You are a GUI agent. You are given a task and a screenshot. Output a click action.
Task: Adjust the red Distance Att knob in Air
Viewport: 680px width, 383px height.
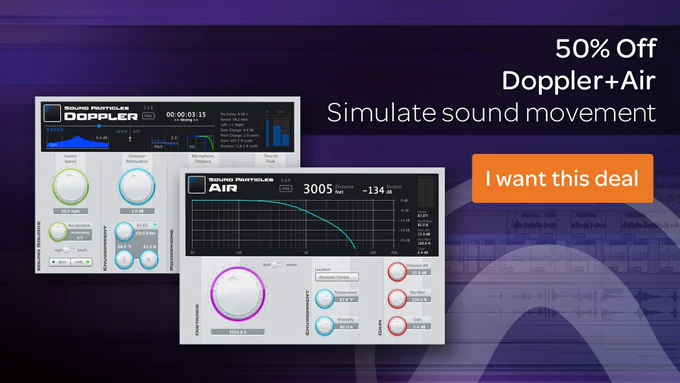pos(396,272)
